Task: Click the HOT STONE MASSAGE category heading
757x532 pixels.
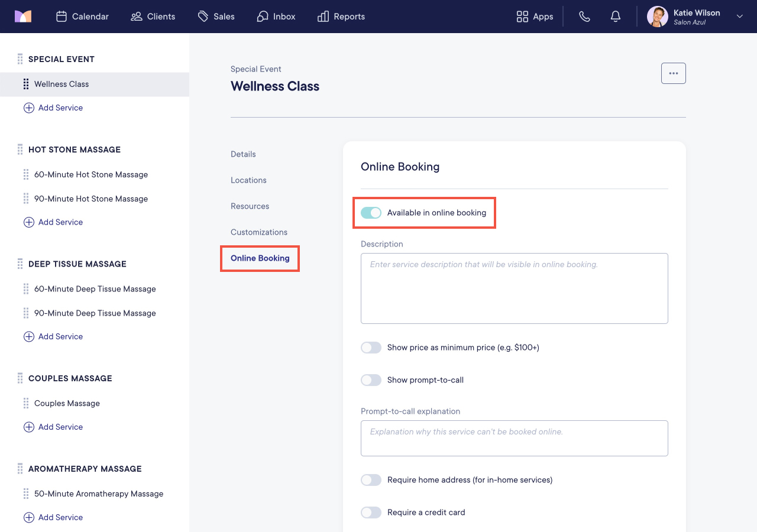Action: (75, 150)
